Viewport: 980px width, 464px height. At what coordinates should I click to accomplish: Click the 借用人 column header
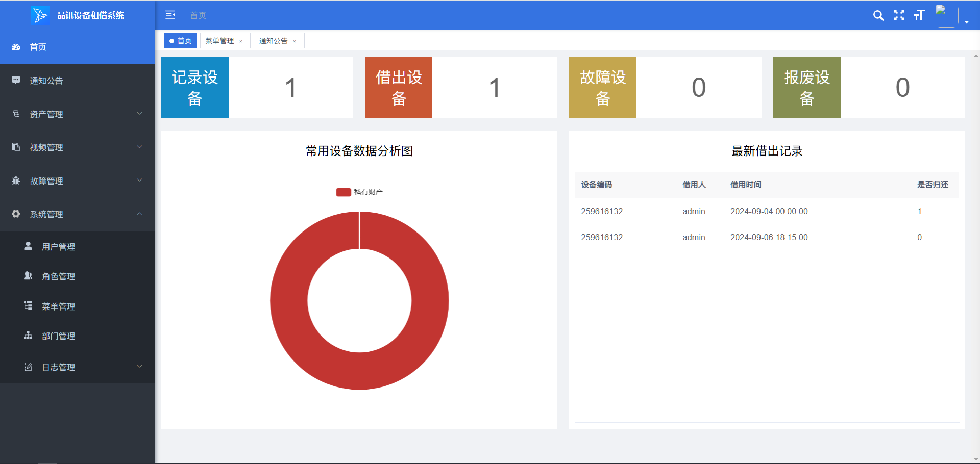click(x=694, y=185)
